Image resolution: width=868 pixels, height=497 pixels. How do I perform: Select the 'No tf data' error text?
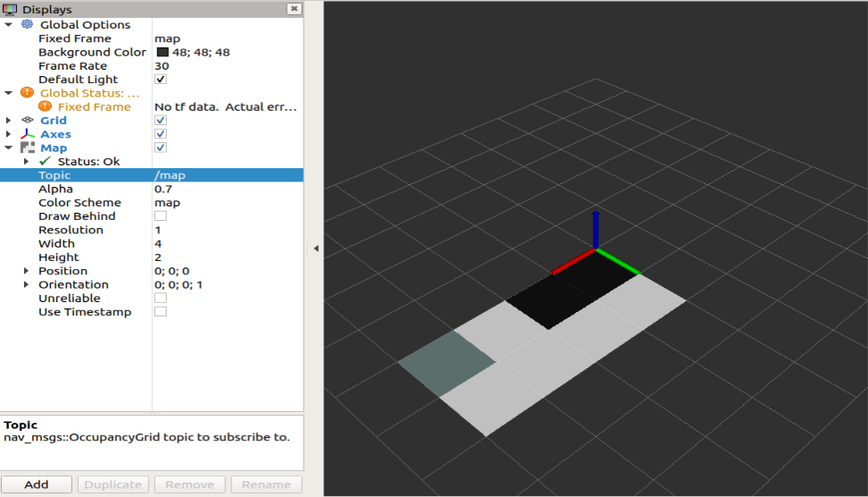coord(226,106)
